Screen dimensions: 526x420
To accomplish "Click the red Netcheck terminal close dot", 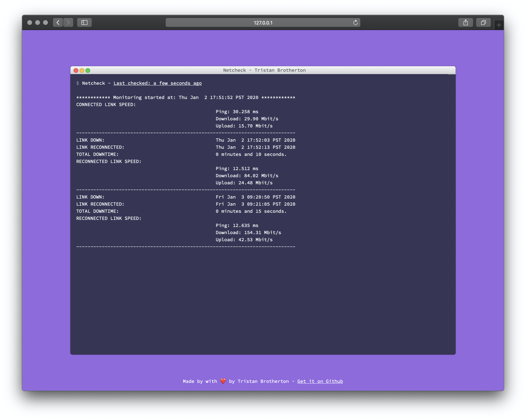I will pos(76,71).
